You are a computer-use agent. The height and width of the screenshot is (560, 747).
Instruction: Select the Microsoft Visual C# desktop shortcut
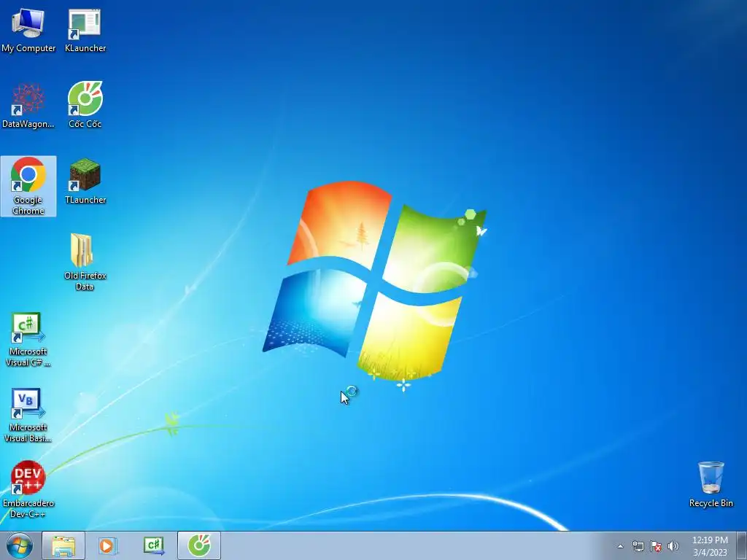point(28,339)
